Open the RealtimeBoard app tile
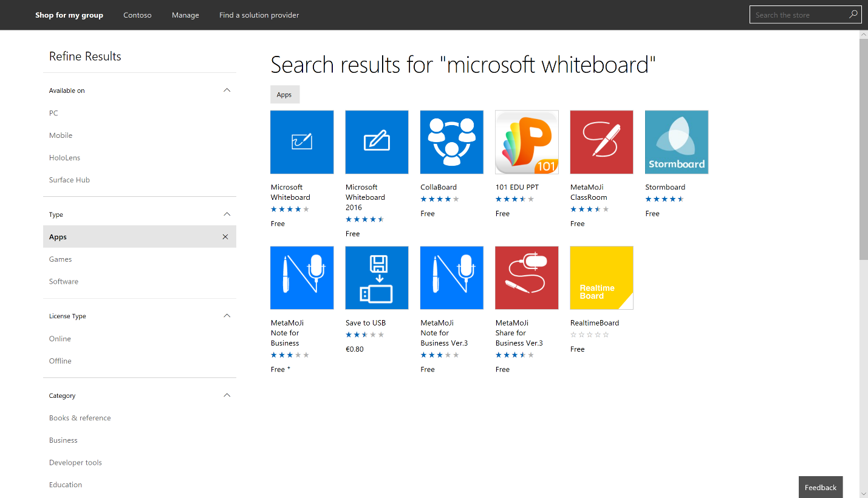The width and height of the screenshot is (868, 498). 601,278
